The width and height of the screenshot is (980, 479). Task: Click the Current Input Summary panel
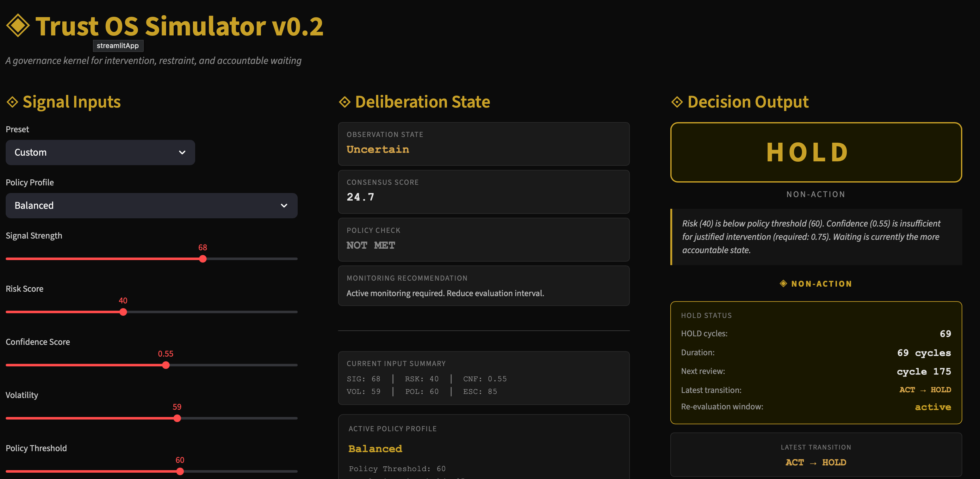[484, 378]
